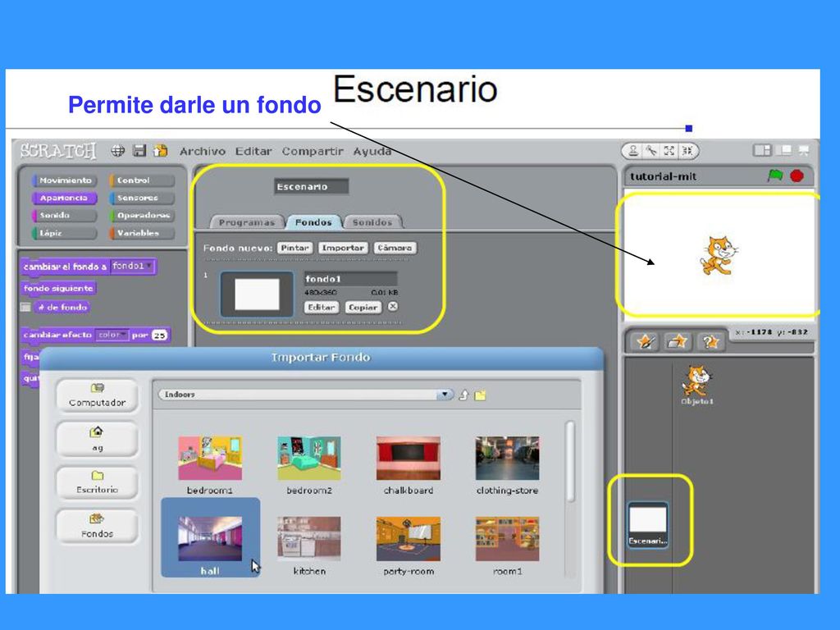Image resolution: width=840 pixels, height=630 pixels.
Task: Click the fondo1 name field
Action: pyautogui.click(x=351, y=279)
